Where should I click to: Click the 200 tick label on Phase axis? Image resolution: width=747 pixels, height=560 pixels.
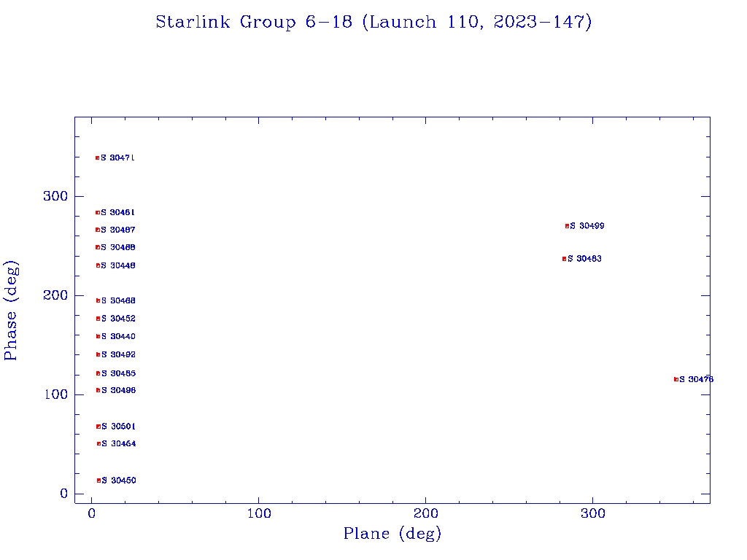(55, 295)
